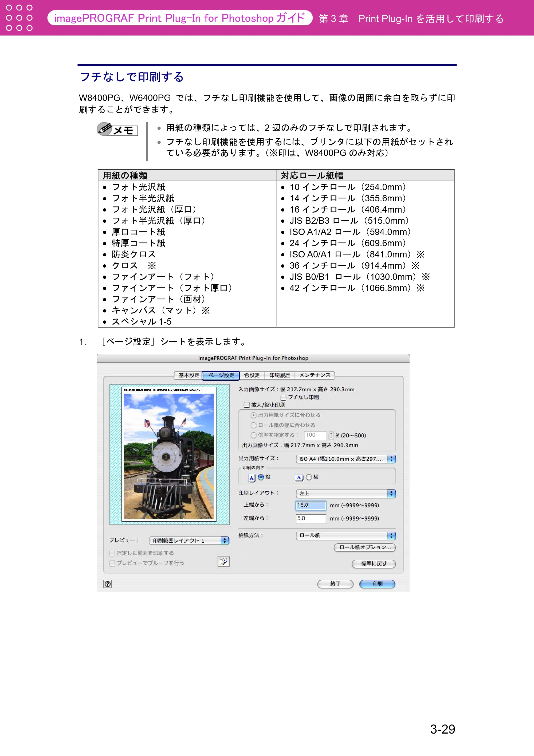Click the help question mark icon

coord(108,584)
